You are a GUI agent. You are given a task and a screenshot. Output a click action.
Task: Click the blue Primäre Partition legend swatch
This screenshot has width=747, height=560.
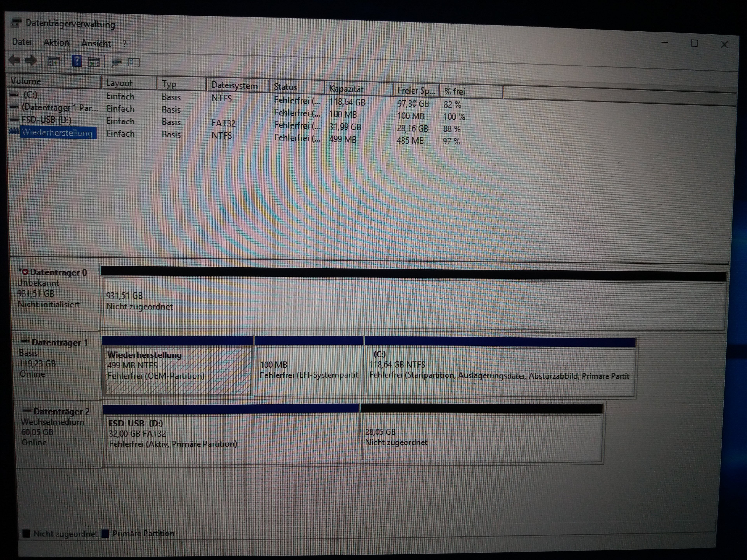click(105, 534)
